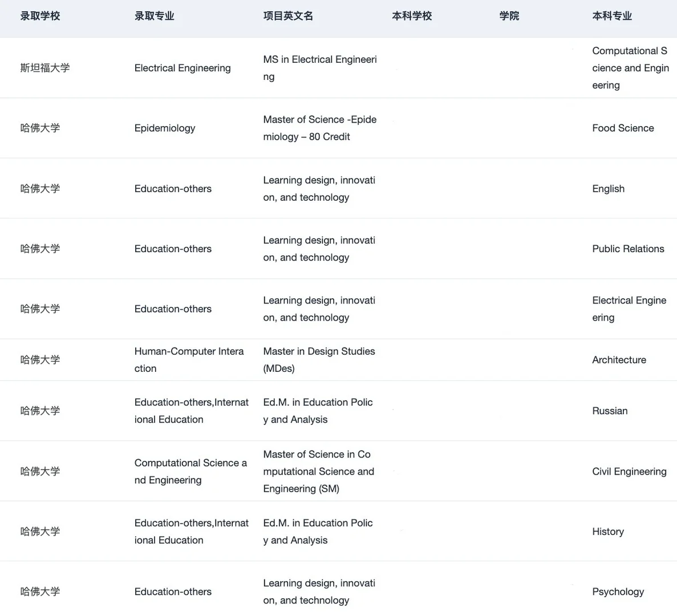Image resolution: width=677 pixels, height=616 pixels.
Task: Click Education-others,International Education in the Russian row
Action: point(191,411)
